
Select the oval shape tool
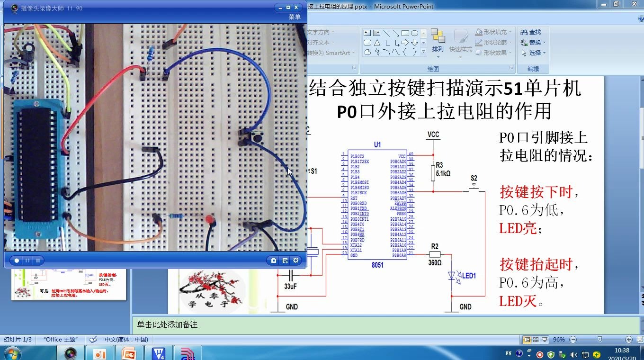tap(415, 32)
